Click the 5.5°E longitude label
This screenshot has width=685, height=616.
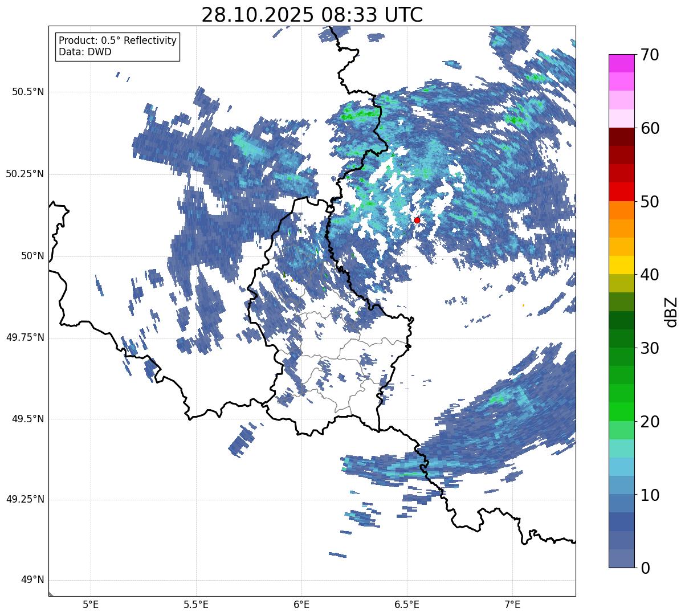point(196,605)
